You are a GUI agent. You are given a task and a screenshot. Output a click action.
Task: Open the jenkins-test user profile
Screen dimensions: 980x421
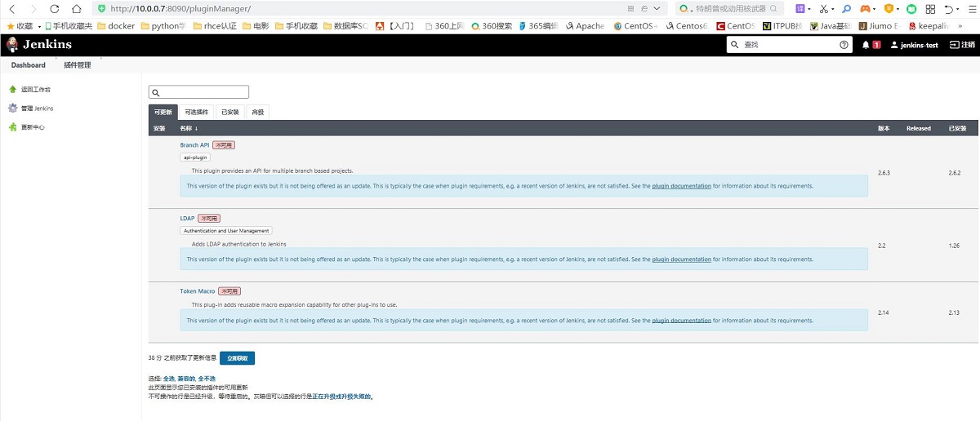pyautogui.click(x=913, y=45)
